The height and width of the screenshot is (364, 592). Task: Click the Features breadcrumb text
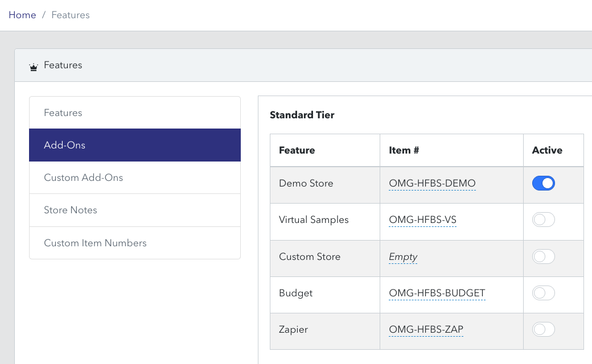(x=71, y=15)
